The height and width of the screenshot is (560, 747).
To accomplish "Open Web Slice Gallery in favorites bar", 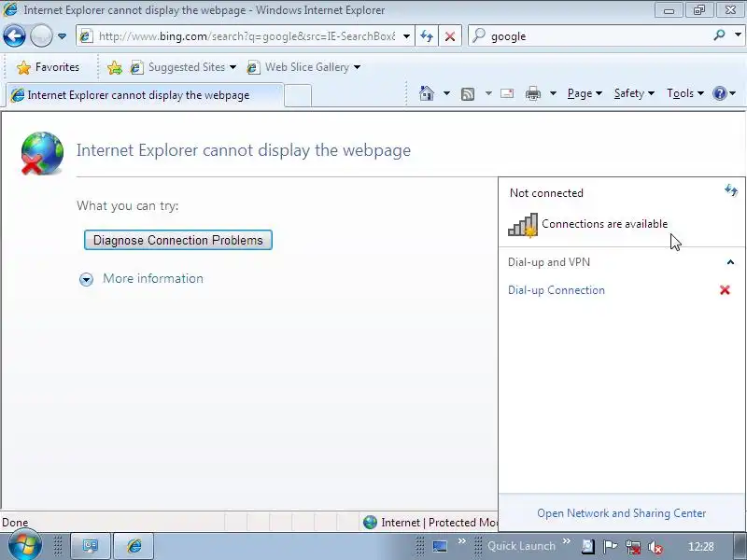I will click(303, 67).
